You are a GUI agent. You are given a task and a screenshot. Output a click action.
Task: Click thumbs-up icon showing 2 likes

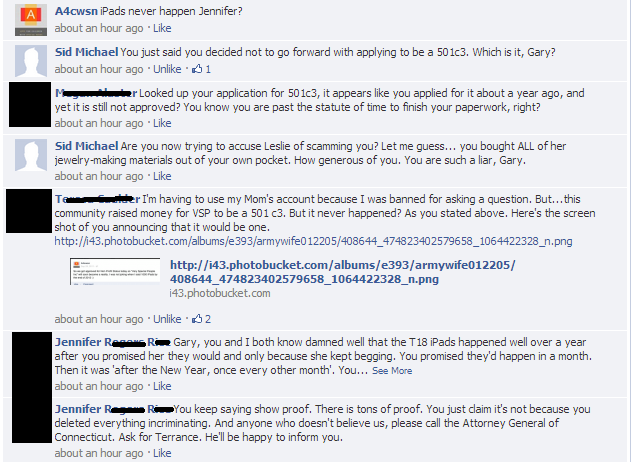[x=197, y=319]
